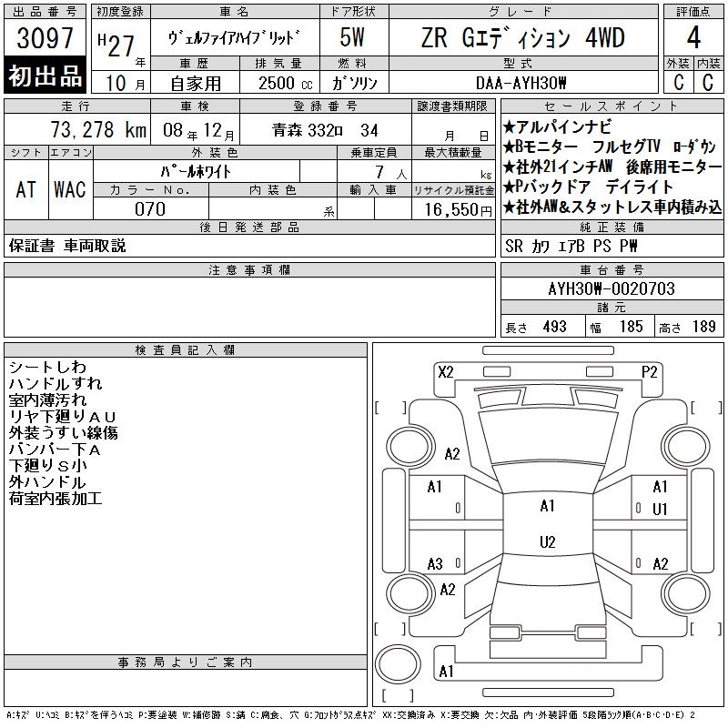Screen dimensions: 728x728
Task: Click the X2 damage mark on car diagram
Action: (x=445, y=371)
